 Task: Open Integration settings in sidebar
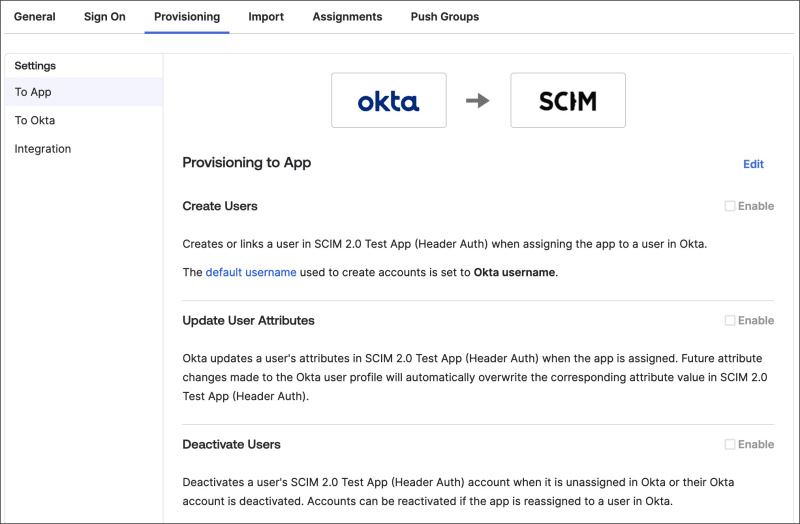(x=84, y=149)
